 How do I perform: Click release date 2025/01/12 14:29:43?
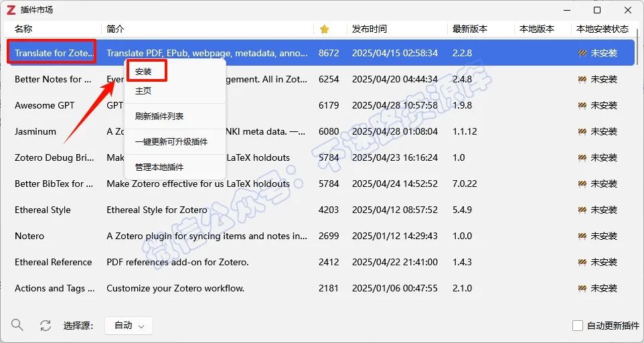coord(395,236)
